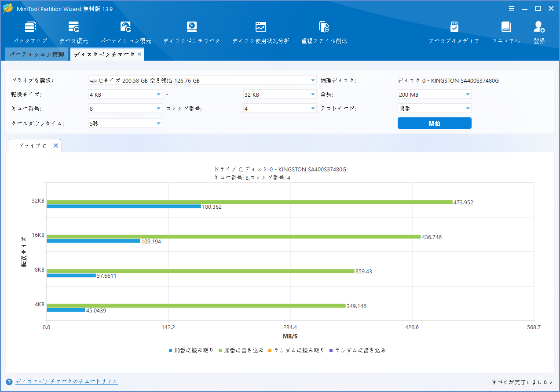This screenshot has height=392, width=560.
Task: Toggle ランダムに読み取り legend item
Action: (x=296, y=350)
